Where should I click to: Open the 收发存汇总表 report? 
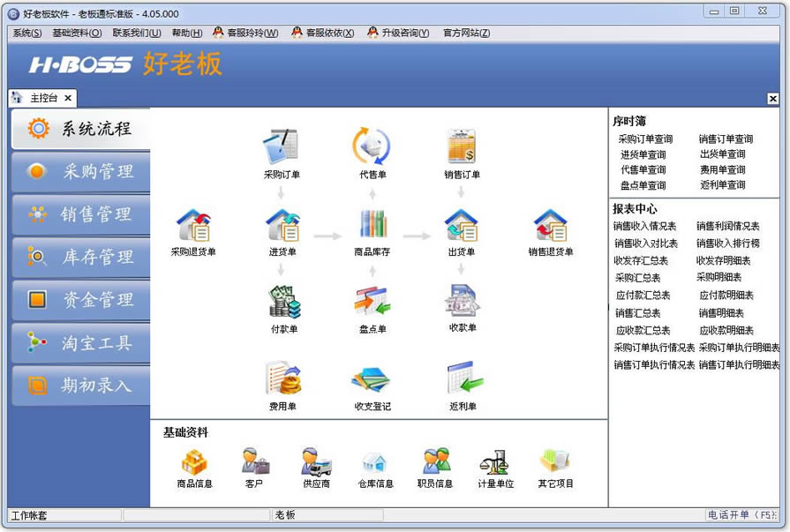(x=641, y=260)
